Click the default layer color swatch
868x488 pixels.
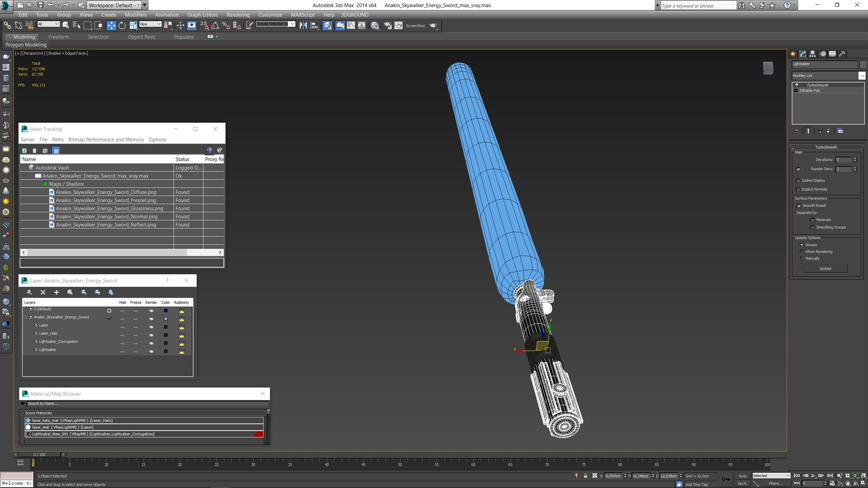pos(165,311)
